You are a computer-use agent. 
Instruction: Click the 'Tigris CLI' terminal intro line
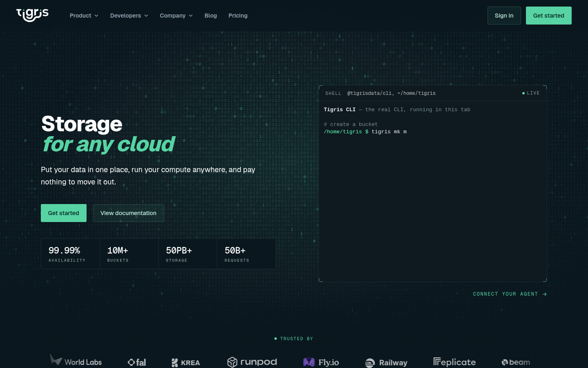click(x=397, y=110)
